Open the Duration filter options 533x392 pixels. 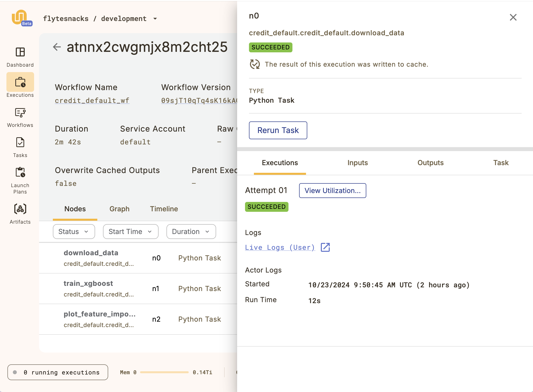(191, 232)
